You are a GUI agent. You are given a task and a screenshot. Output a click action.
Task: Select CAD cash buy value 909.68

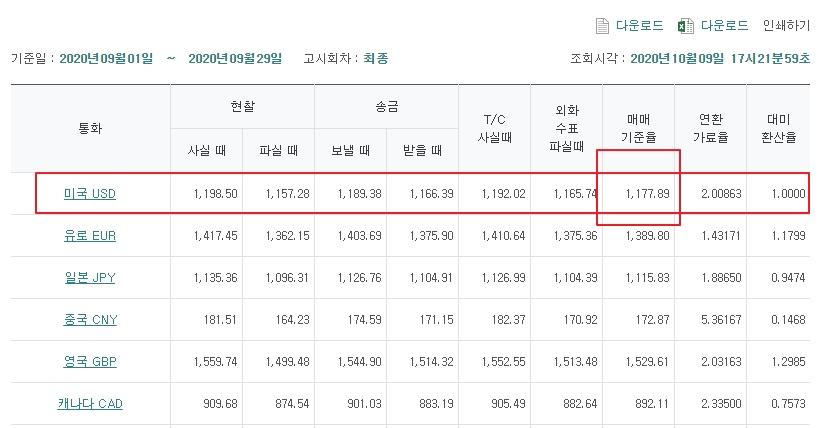[x=220, y=403]
